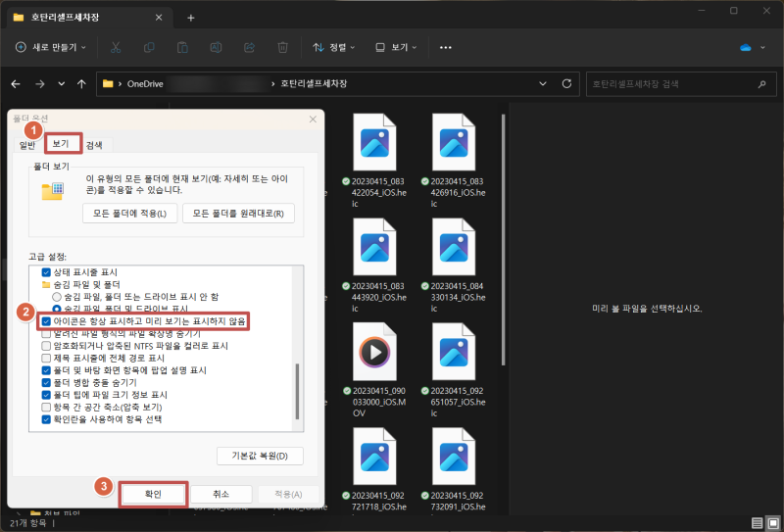Click 호탄리셀프세차장 in the address breadcrumb
Screen dimensions: 784x532
point(314,84)
